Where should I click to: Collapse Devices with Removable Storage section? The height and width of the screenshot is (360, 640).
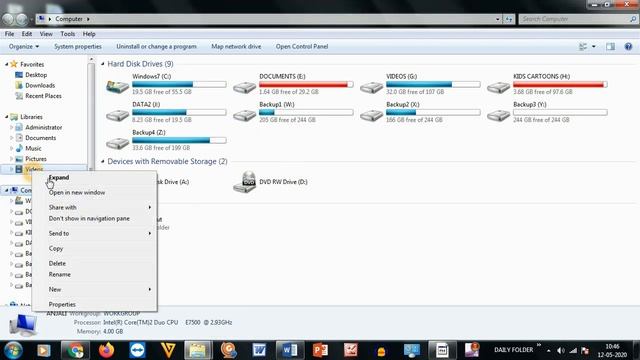click(103, 161)
